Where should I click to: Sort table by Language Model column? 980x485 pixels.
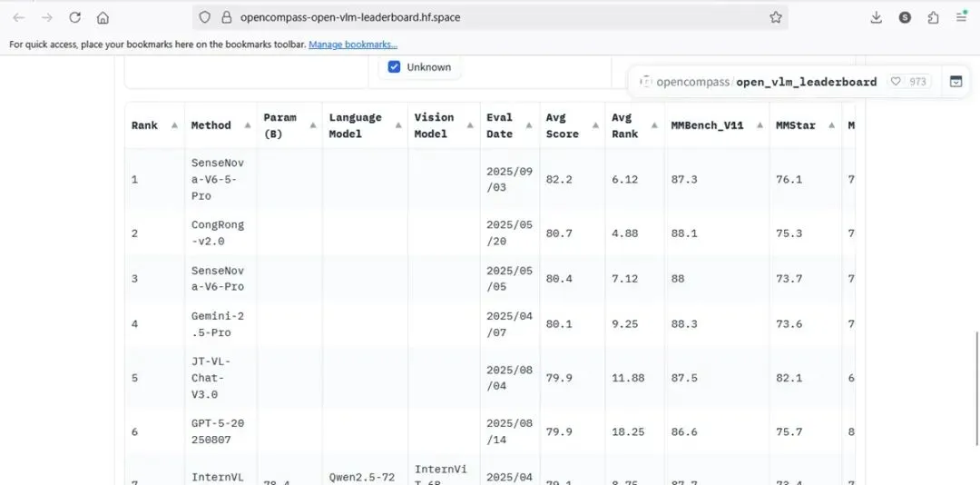pos(398,125)
